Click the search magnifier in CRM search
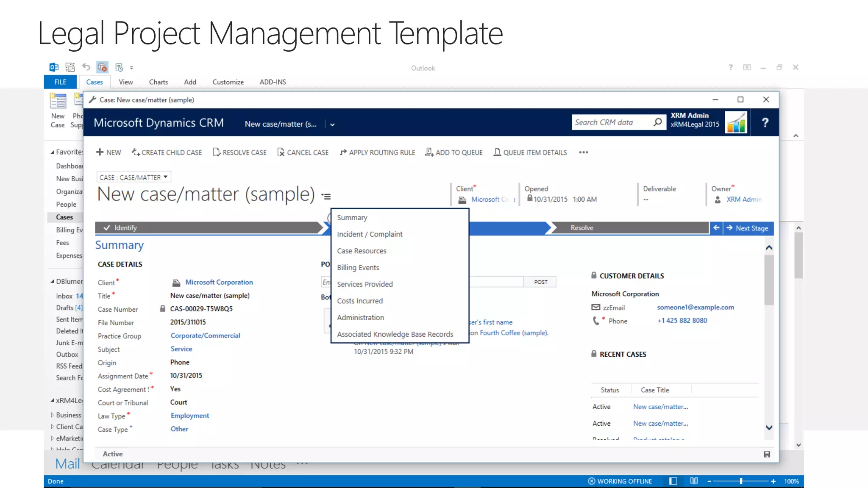Viewport: 868px width, 488px height. coord(657,122)
